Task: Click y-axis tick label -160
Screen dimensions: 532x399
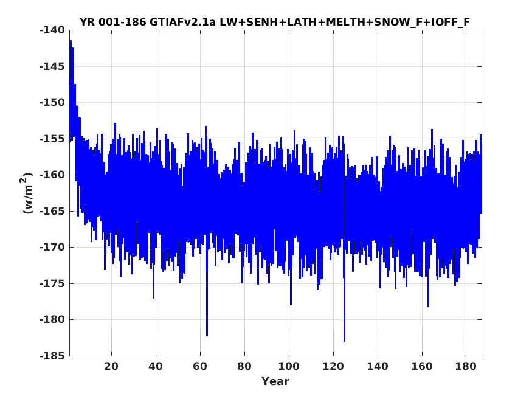Action: pyautogui.click(x=52, y=175)
